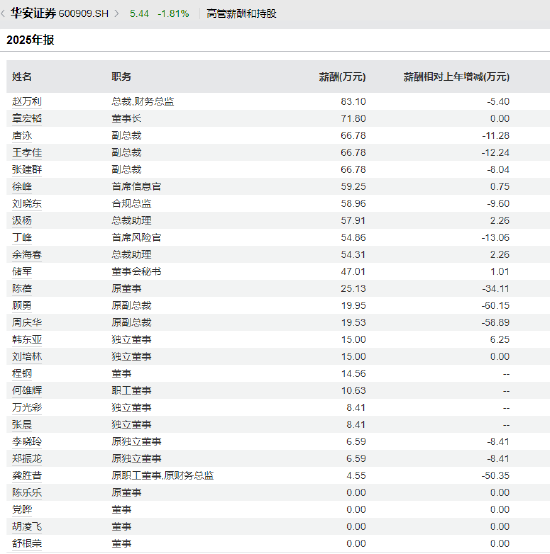Image resolution: width=550 pixels, height=554 pixels.
Task: Click salary value 58.96
Action: click(x=353, y=204)
